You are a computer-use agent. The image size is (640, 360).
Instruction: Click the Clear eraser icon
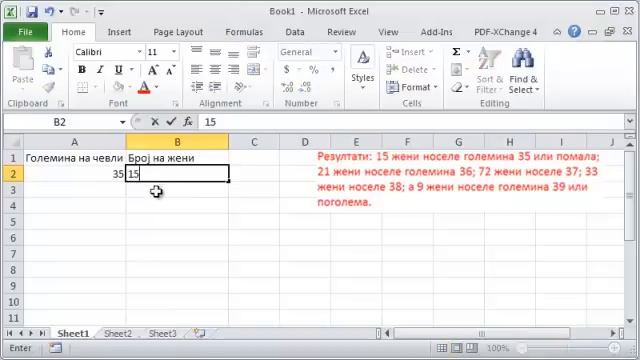456,87
